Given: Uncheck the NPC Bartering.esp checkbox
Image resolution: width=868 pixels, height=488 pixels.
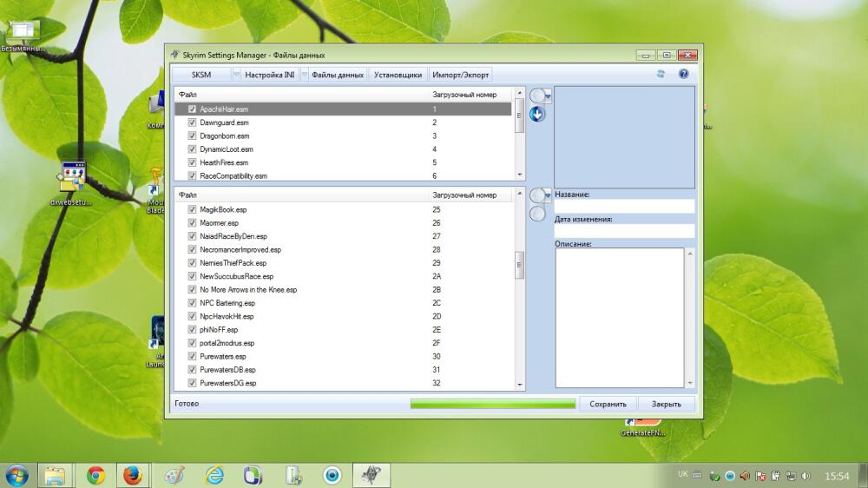Looking at the screenshot, I should 192,303.
